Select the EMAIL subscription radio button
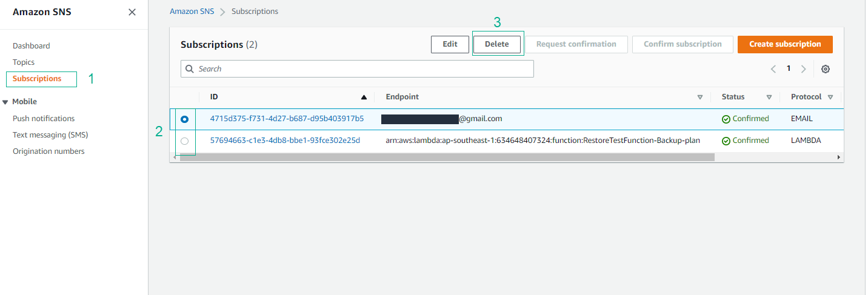The image size is (868, 295). click(x=185, y=119)
